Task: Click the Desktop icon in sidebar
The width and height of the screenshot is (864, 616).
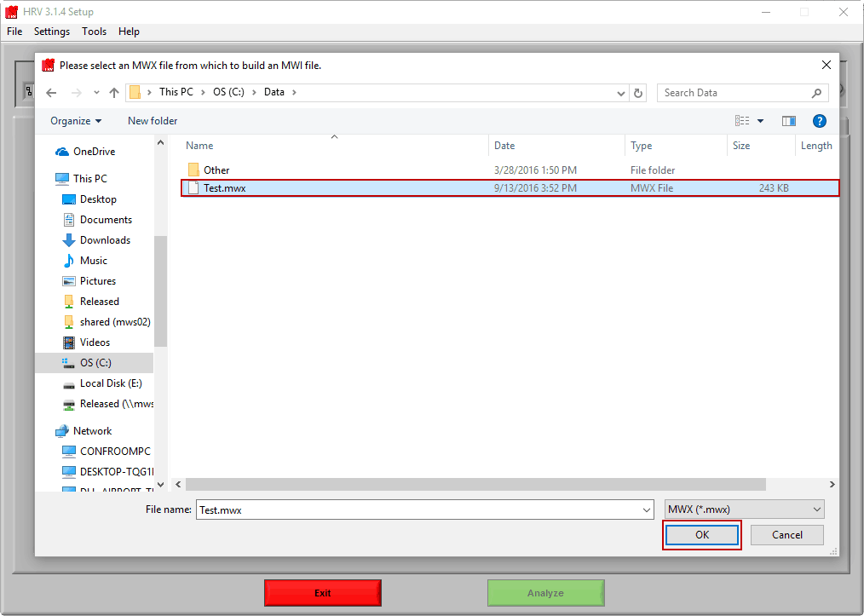Action: (69, 199)
